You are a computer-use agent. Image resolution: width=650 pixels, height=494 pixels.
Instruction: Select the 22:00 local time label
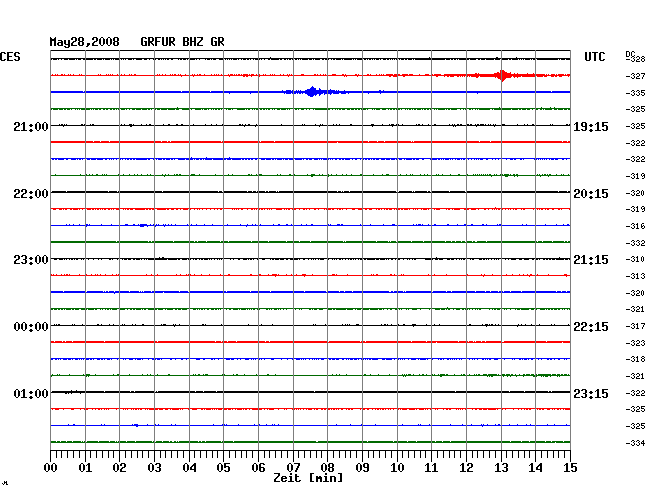(x=31, y=194)
